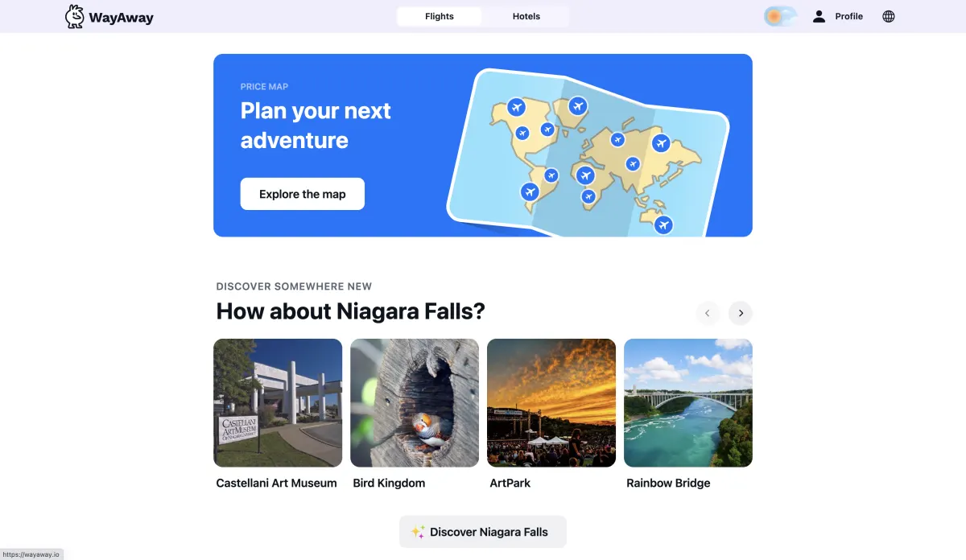Go back with left chevron arrow

pyautogui.click(x=708, y=313)
